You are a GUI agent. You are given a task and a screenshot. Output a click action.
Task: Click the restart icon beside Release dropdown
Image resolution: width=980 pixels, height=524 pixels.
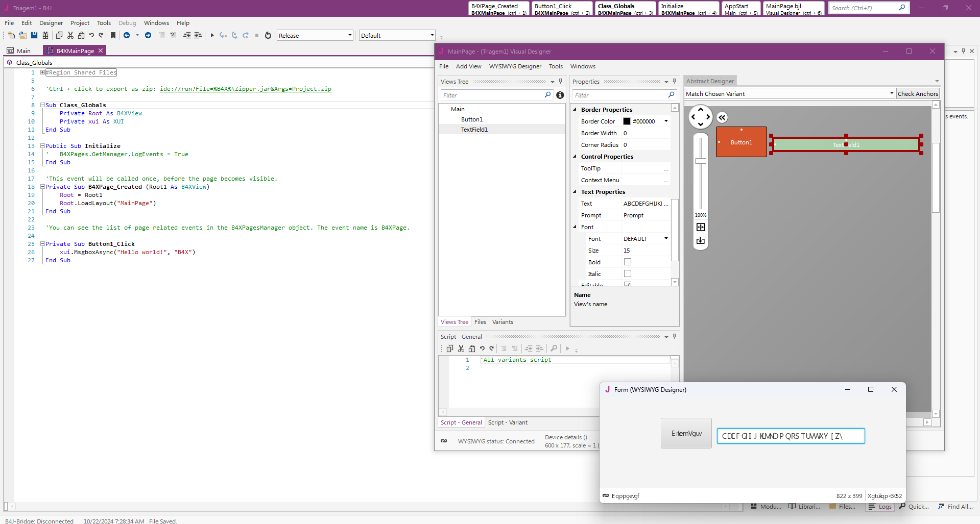click(x=268, y=35)
